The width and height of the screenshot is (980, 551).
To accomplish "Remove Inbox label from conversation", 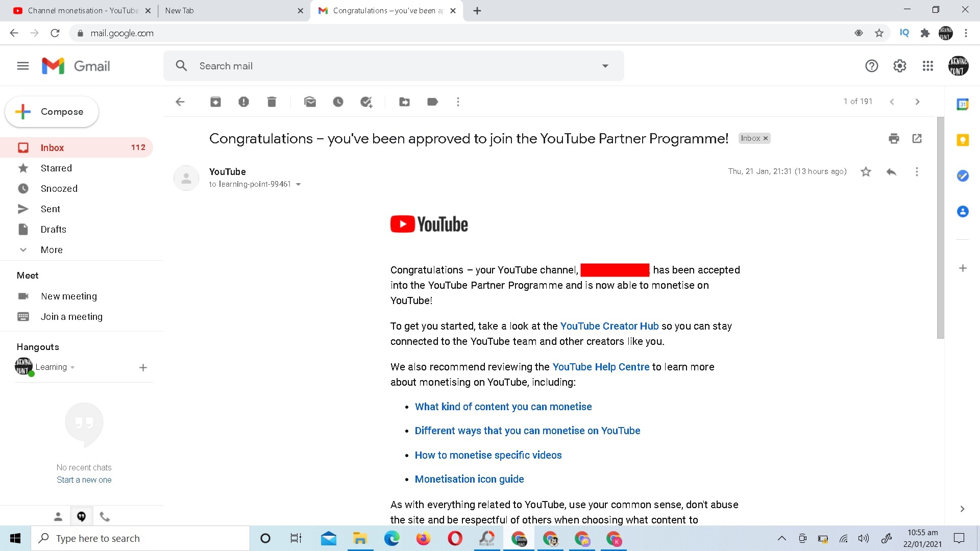I will click(765, 138).
